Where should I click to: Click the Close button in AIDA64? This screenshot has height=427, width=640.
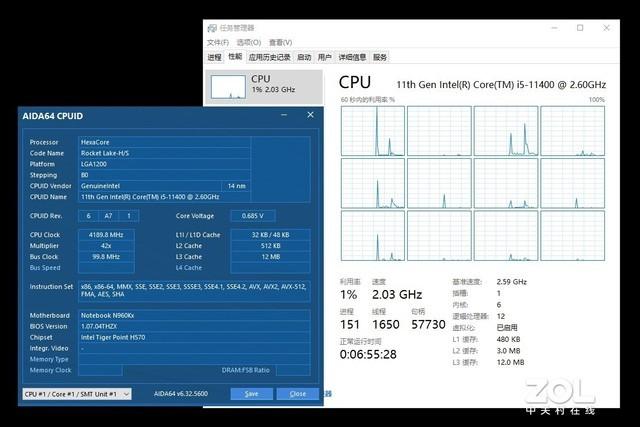click(x=298, y=394)
